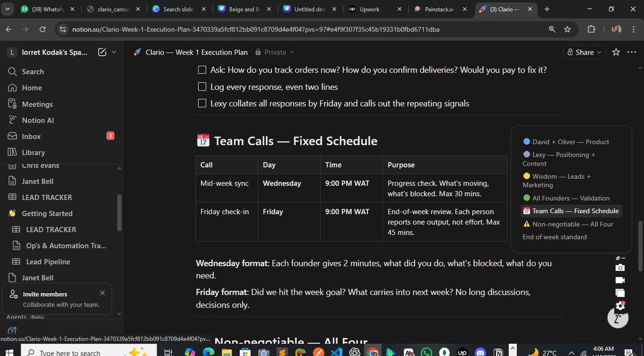This screenshot has height=356, width=644.
Task: Open Chrome profile avatar
Action: (616, 30)
